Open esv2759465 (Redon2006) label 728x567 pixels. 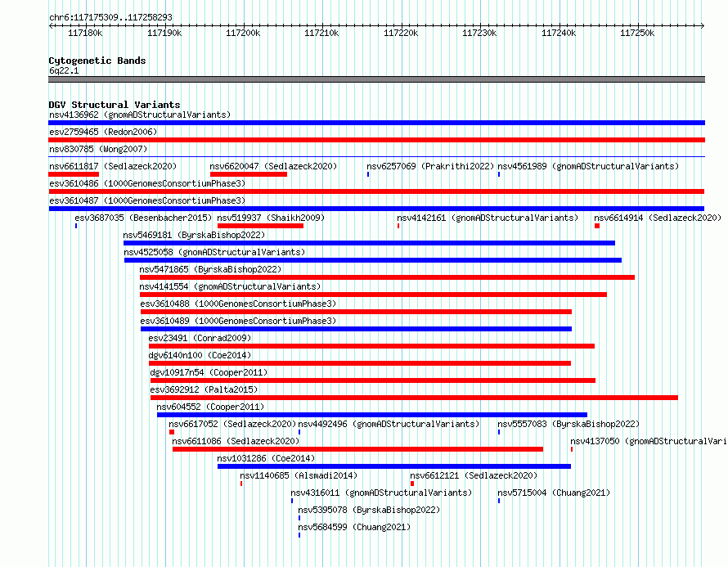point(103,132)
